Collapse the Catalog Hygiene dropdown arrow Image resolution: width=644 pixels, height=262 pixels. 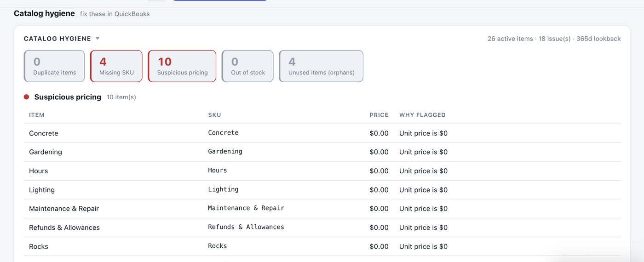pyautogui.click(x=98, y=39)
